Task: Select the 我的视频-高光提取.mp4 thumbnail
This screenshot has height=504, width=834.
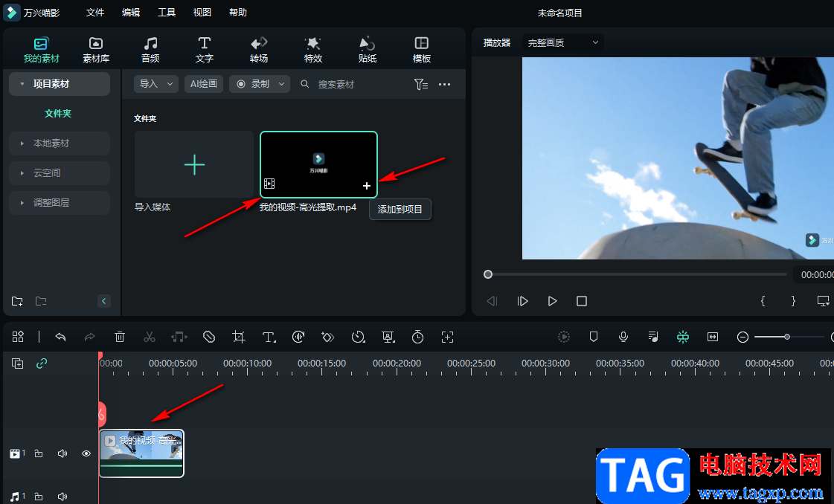Action: click(318, 165)
